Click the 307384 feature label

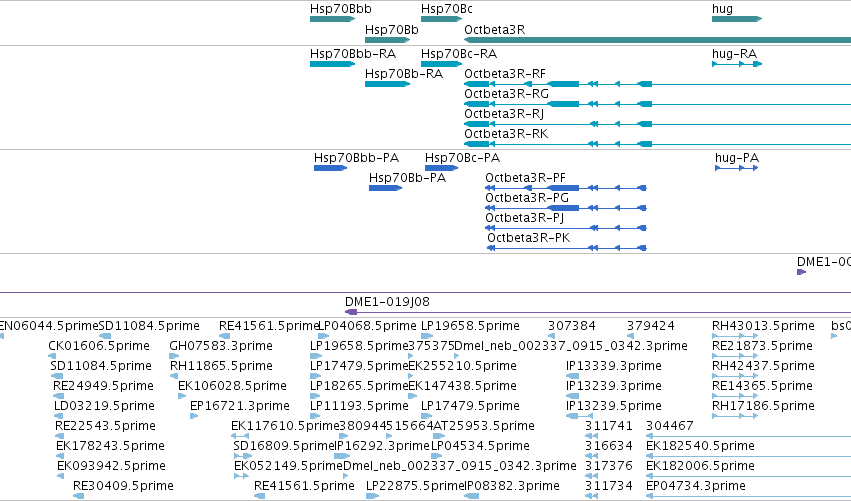571,326
